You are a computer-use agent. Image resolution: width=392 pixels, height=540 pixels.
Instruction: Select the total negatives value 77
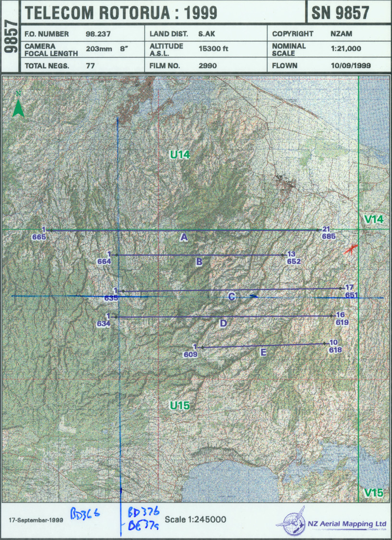(90, 65)
